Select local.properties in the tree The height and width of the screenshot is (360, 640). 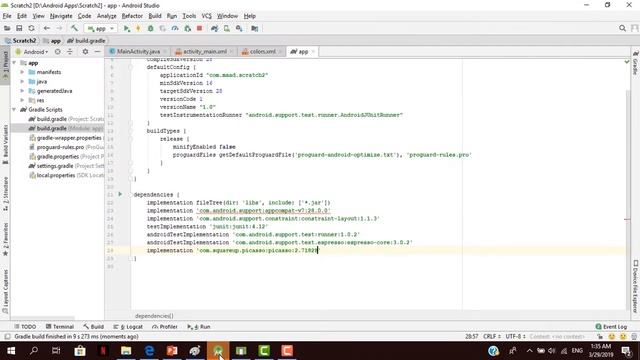[66, 176]
